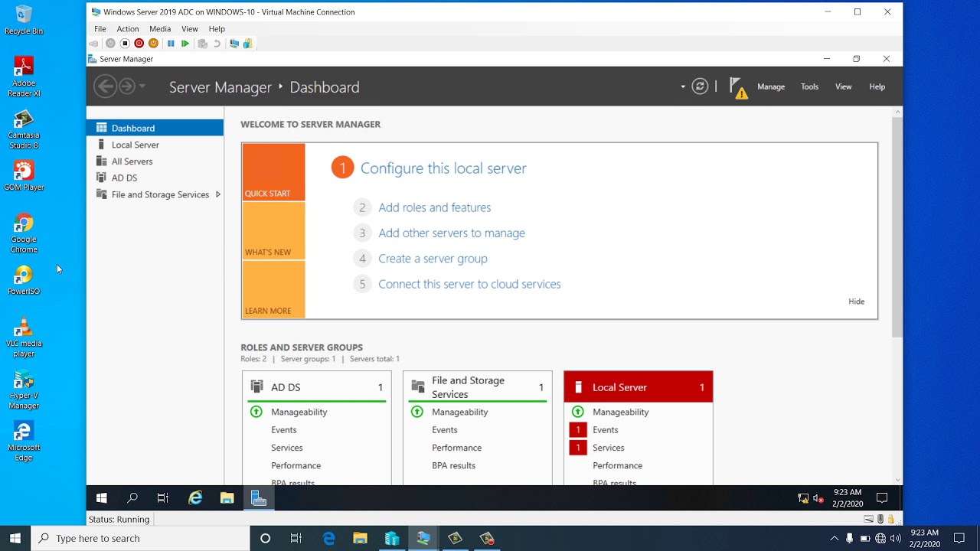Viewport: 980px width, 551px height.
Task: Open Google Chrome desktop shortcut
Action: coord(24,233)
